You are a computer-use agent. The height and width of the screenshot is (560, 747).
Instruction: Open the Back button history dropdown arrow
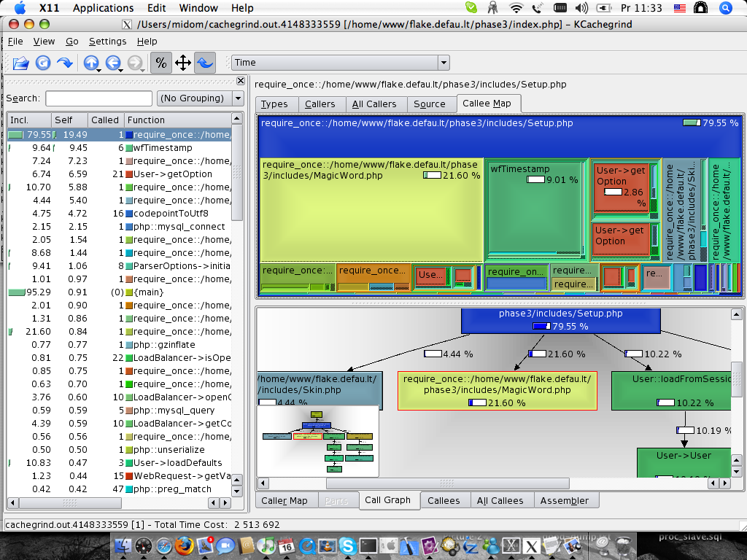tap(122, 69)
